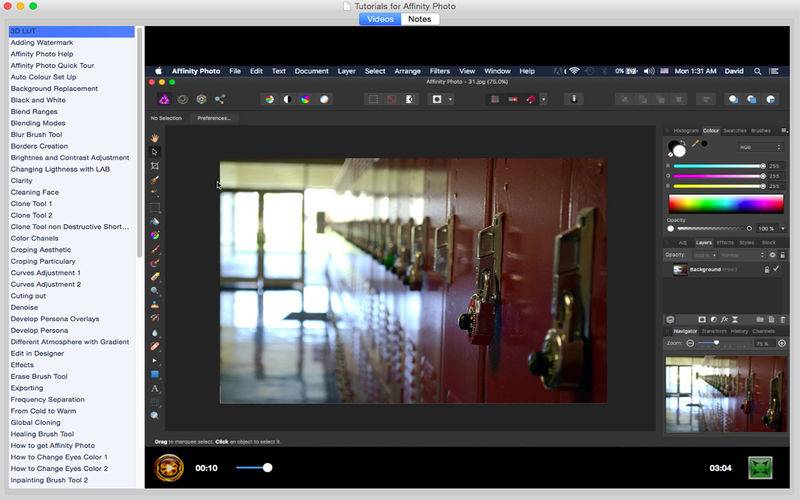
Task: Click the layer effects fx icon
Action: [x=724, y=319]
